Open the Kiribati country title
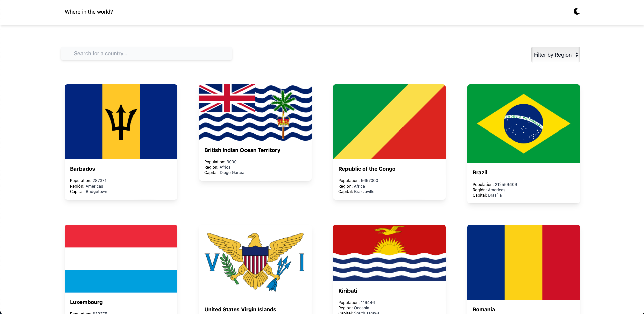This screenshot has width=644, height=314. 348,291
